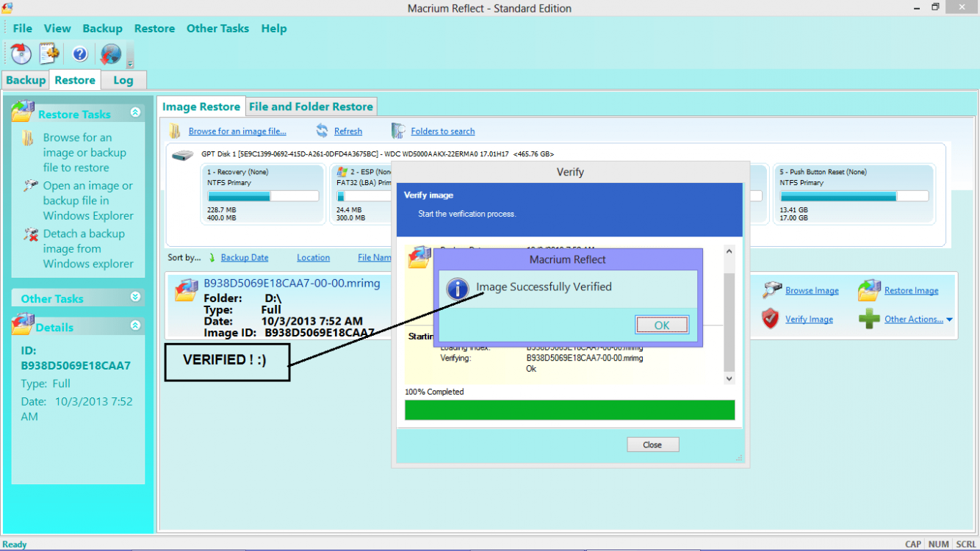Click the Restore Image link

tap(912, 291)
